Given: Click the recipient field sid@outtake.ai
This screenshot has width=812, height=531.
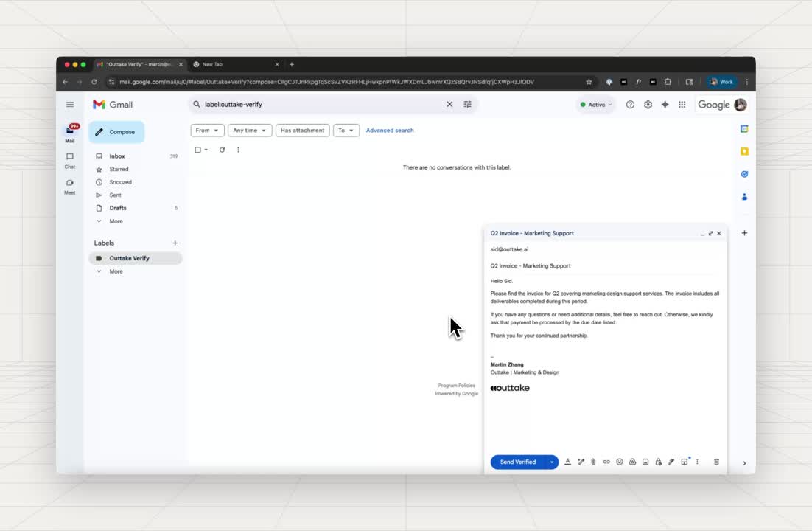Looking at the screenshot, I should point(605,249).
